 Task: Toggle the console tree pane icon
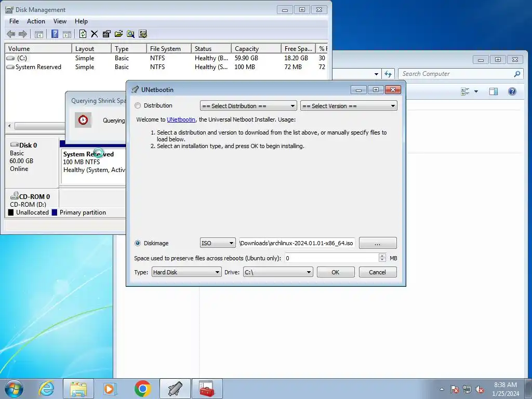click(39, 34)
